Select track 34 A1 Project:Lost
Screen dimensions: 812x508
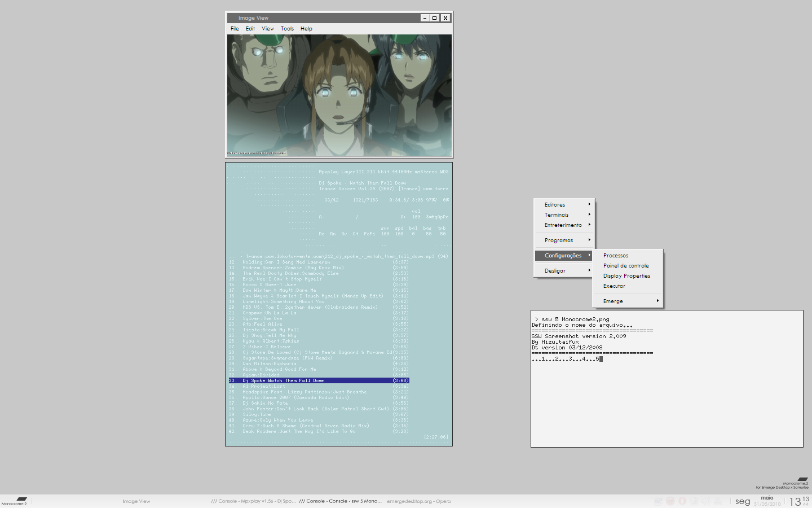click(319, 386)
